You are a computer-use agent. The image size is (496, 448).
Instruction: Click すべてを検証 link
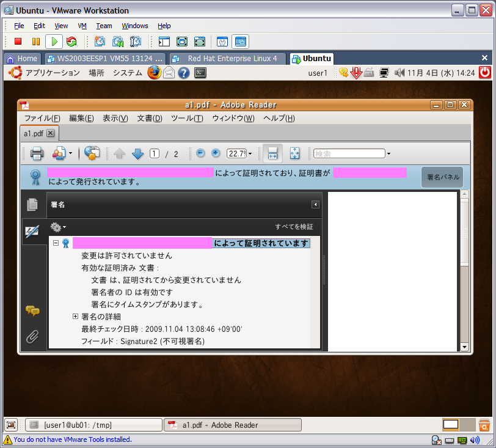point(294,227)
